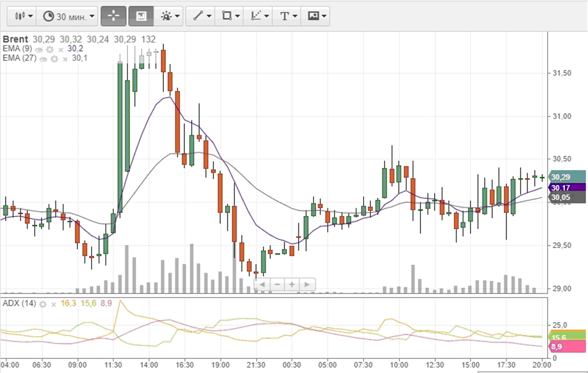Open the rectangle shapes tool

click(230, 16)
